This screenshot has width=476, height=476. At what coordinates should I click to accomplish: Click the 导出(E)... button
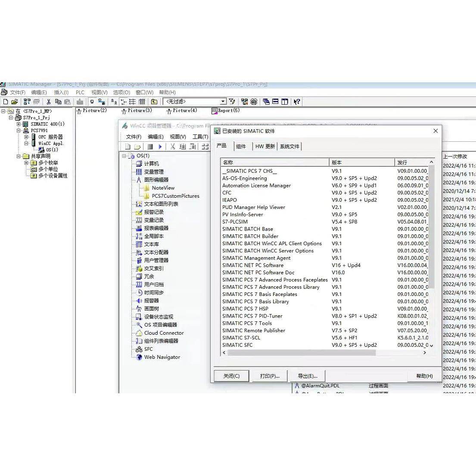click(x=308, y=376)
